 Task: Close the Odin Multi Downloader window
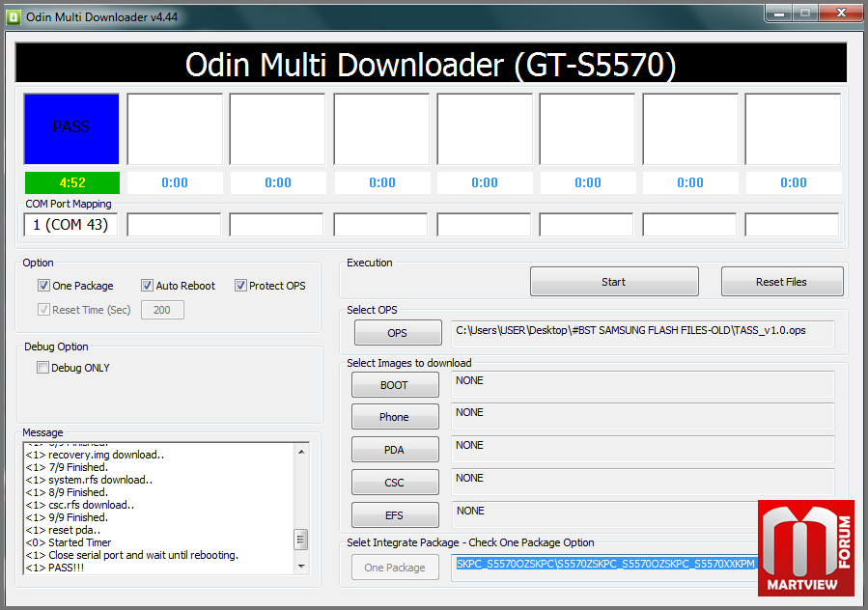[841, 14]
